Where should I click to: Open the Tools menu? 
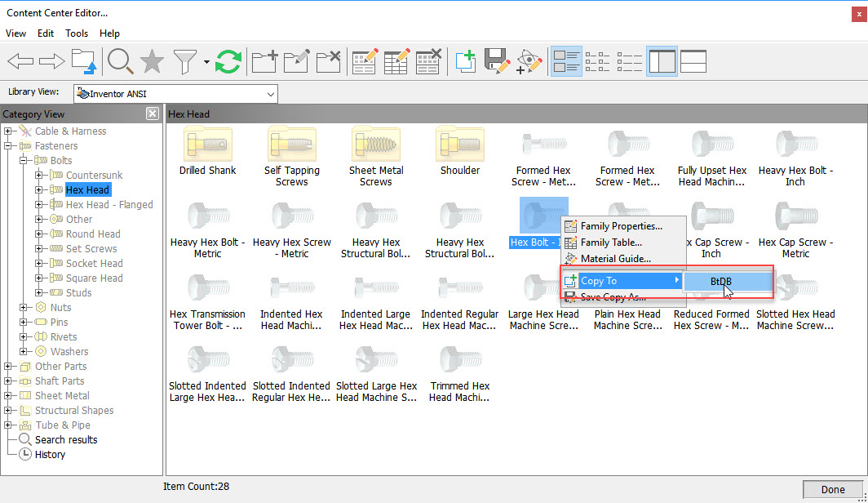(x=76, y=33)
